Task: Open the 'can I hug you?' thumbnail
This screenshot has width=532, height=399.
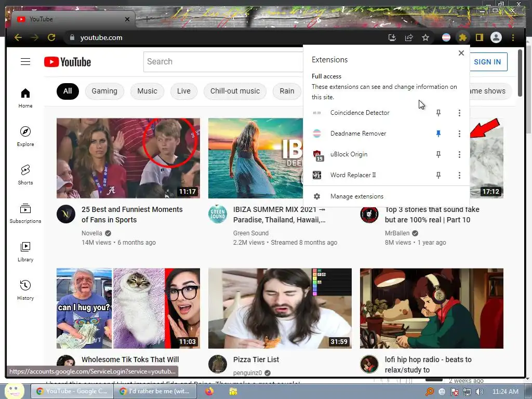Action: click(x=128, y=309)
